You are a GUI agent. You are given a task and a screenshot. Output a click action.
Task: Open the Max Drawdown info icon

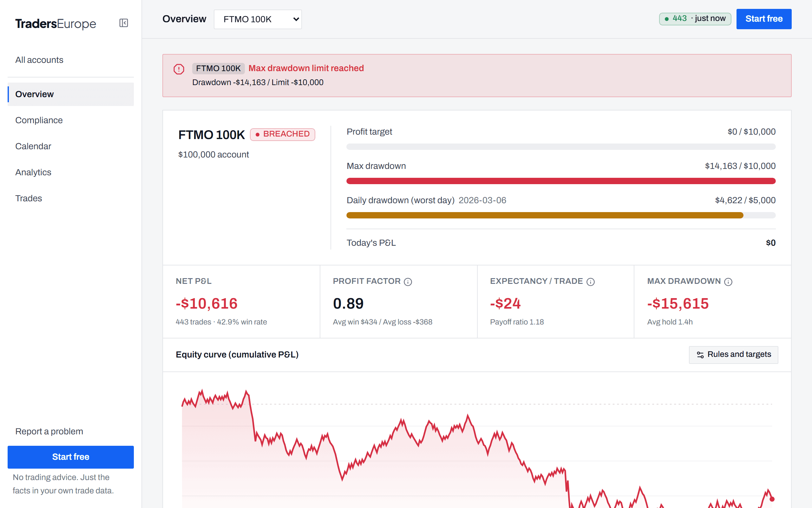pos(728,282)
